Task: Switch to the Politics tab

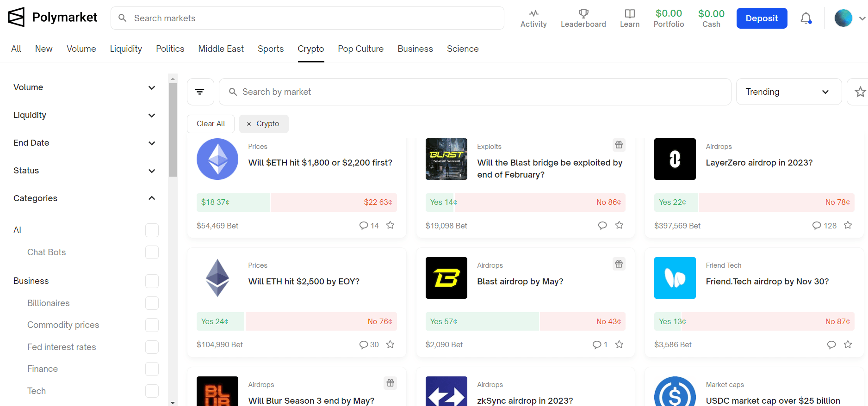Action: 170,49
